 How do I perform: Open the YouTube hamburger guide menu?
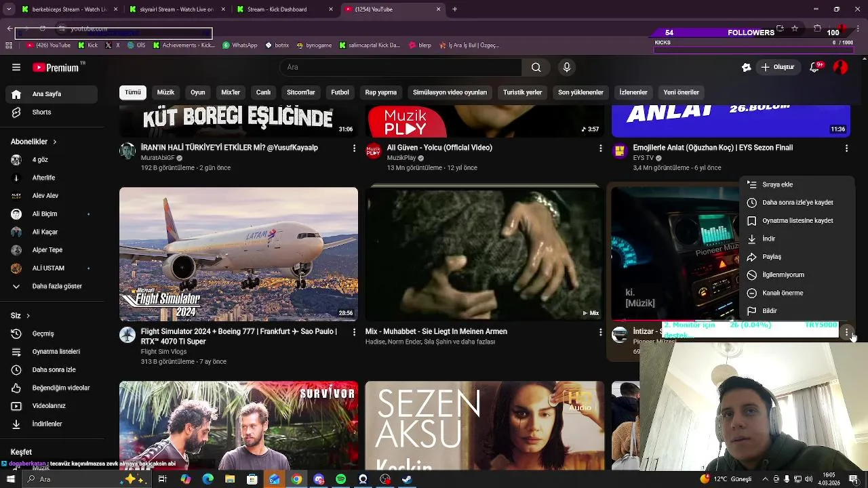(16, 67)
